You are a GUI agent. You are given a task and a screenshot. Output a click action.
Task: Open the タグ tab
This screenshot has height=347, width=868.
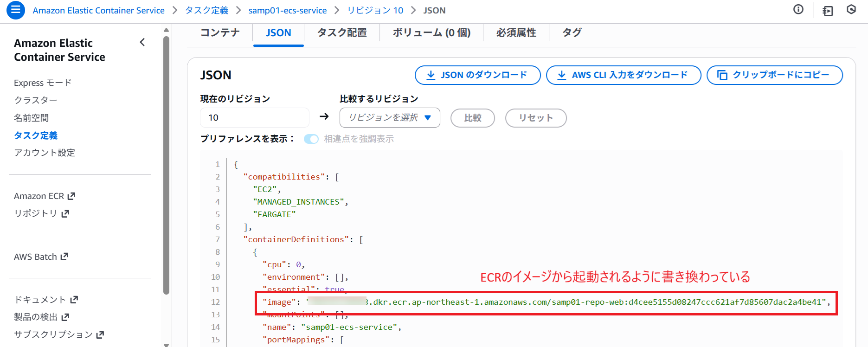pyautogui.click(x=572, y=32)
